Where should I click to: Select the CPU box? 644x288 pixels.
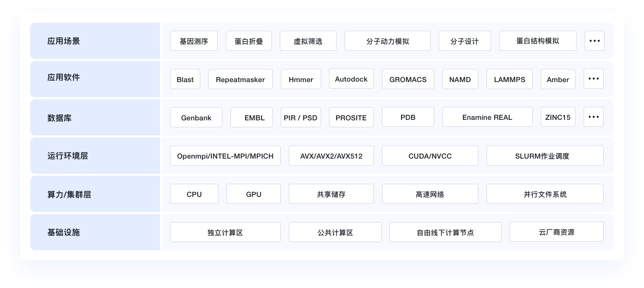[194, 194]
